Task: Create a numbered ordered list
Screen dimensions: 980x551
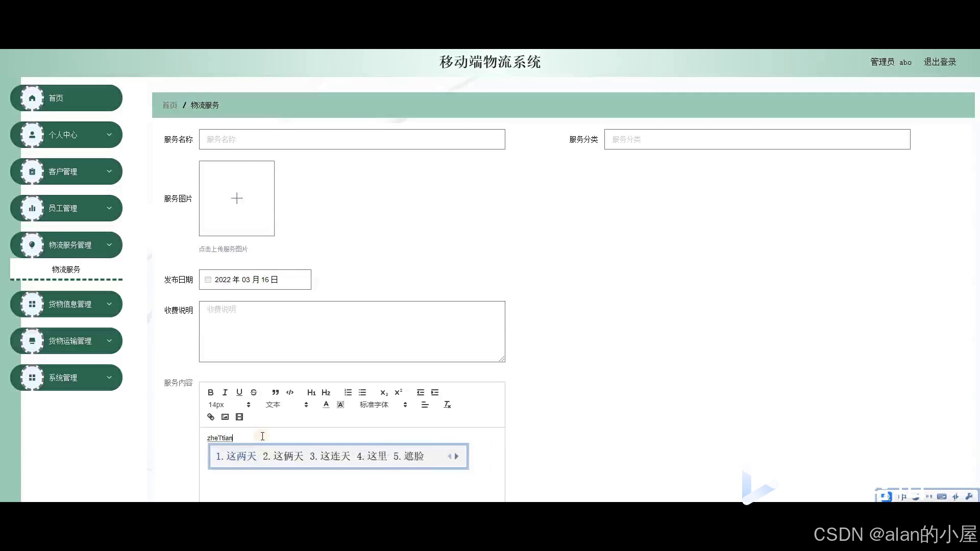Action: coord(348,392)
